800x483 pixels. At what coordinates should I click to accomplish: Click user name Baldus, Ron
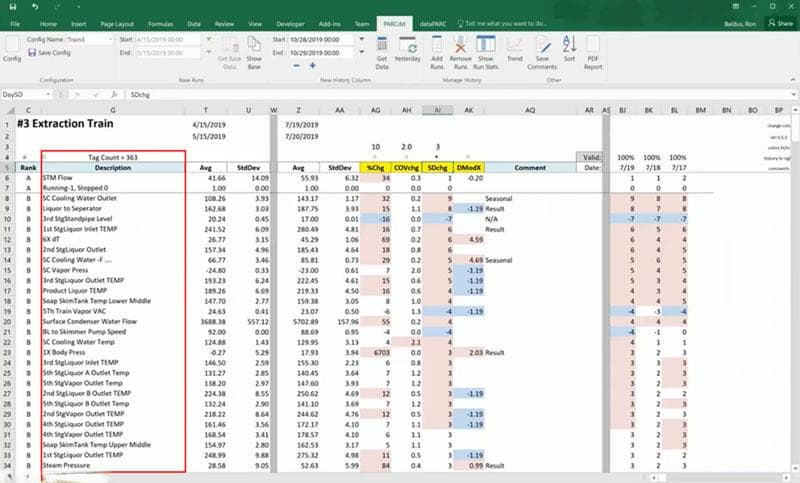point(740,24)
